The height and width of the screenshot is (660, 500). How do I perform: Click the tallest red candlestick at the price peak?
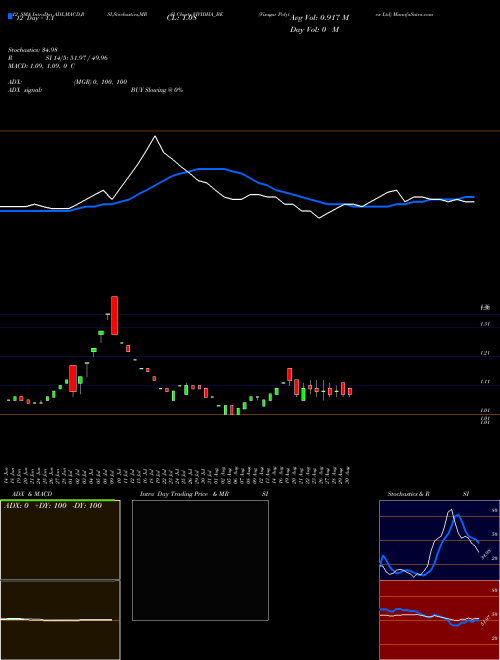114,315
